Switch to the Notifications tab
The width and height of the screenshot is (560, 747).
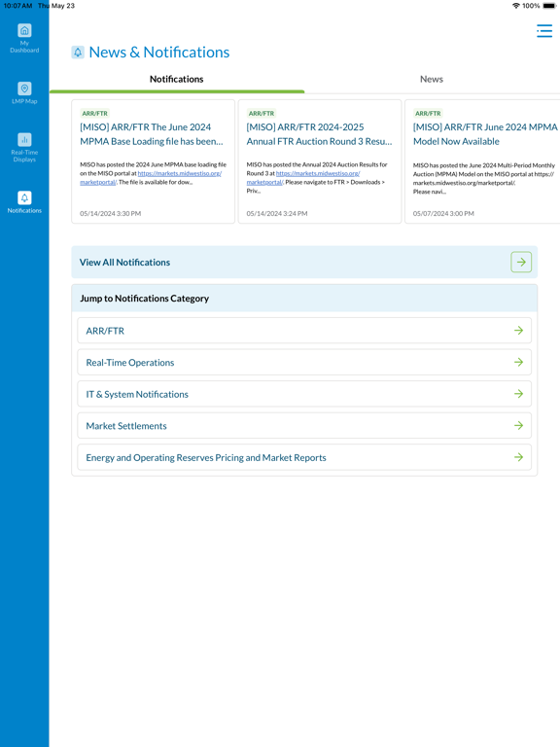tap(177, 80)
